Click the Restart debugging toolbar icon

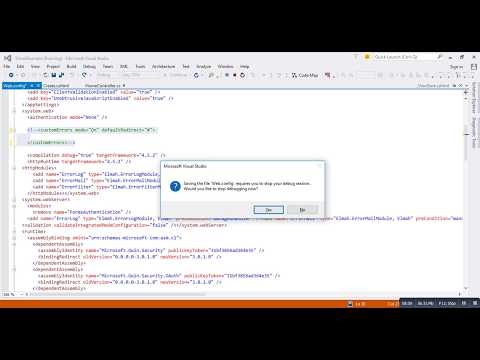point(243,75)
